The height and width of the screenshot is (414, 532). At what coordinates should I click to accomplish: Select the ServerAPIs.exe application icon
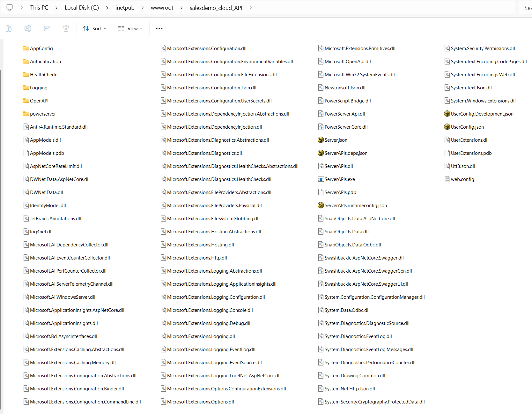(x=321, y=179)
